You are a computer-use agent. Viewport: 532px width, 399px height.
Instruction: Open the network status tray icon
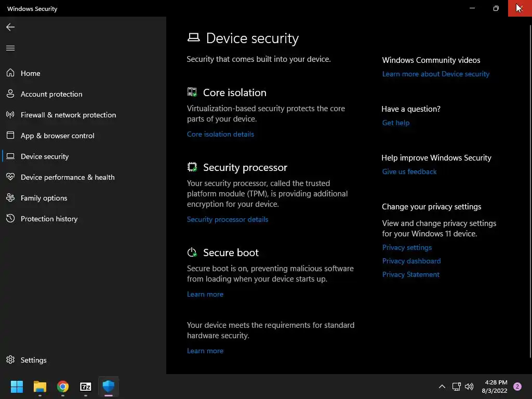click(x=456, y=387)
